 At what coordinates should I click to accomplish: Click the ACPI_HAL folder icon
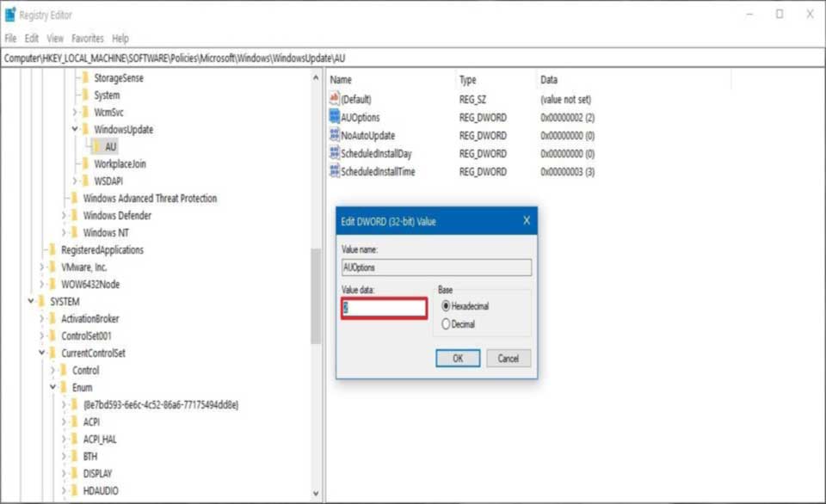coord(74,439)
